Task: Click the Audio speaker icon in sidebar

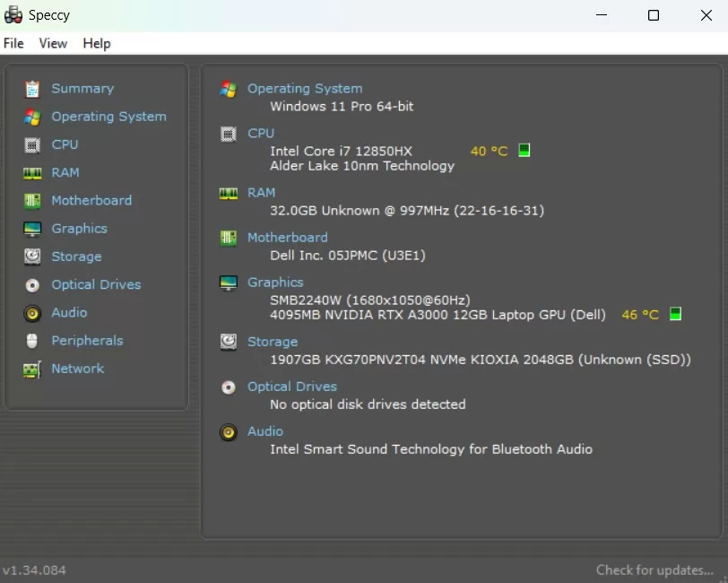Action: click(x=32, y=313)
